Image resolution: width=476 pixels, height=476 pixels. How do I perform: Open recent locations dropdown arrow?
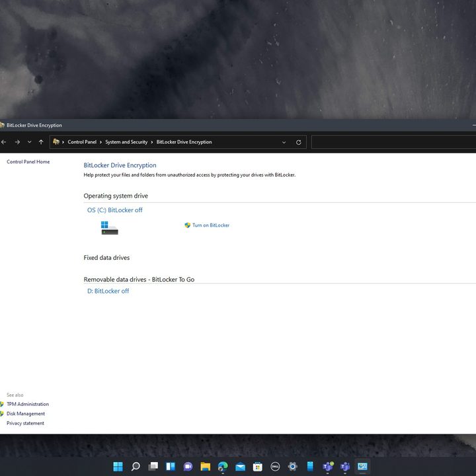(x=30, y=141)
